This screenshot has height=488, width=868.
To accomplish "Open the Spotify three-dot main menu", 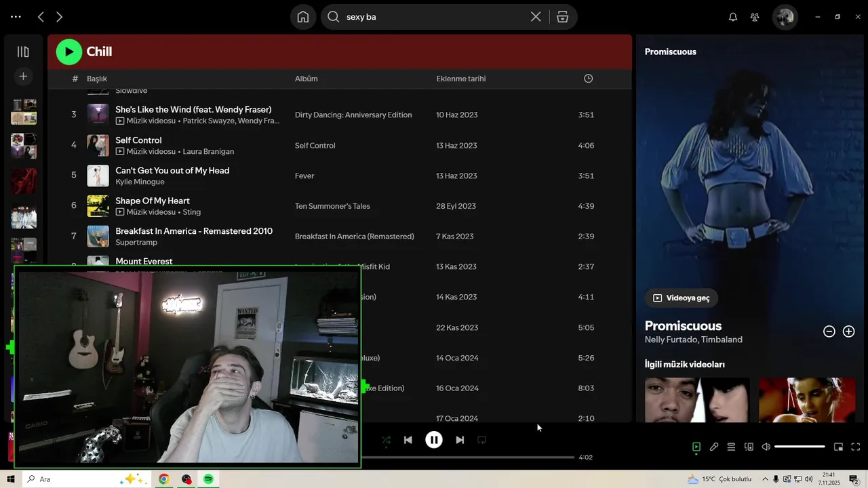I will (x=16, y=17).
